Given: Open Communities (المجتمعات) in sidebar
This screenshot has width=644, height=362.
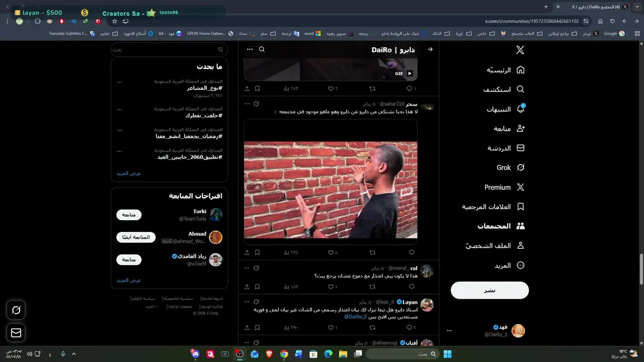Looking at the screenshot, I should 501,226.
